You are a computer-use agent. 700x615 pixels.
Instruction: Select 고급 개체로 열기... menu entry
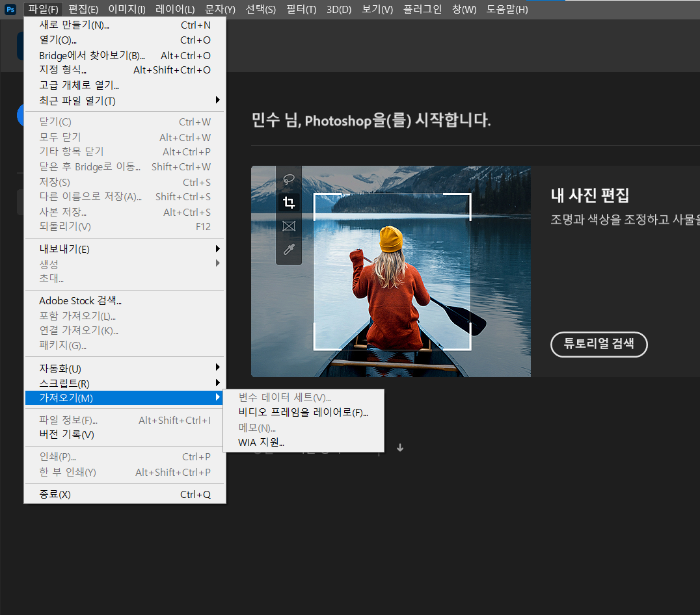point(125,85)
